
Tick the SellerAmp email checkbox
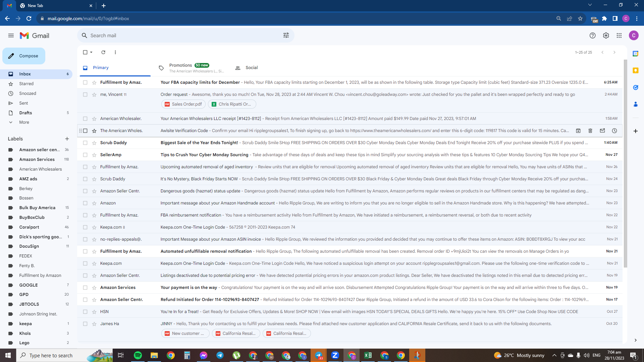click(85, 155)
